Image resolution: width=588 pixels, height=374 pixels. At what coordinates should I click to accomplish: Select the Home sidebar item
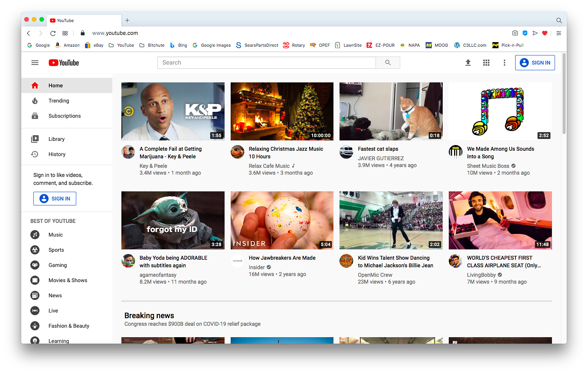67,85
